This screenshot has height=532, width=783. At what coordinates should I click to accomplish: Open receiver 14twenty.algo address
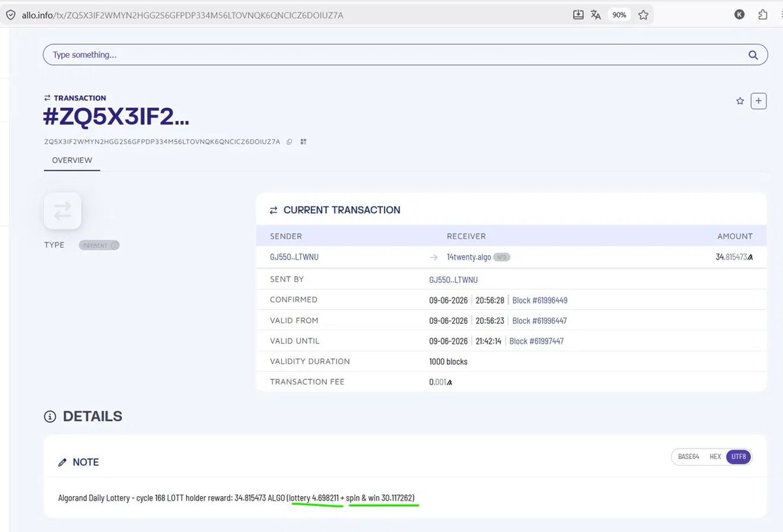(x=469, y=257)
